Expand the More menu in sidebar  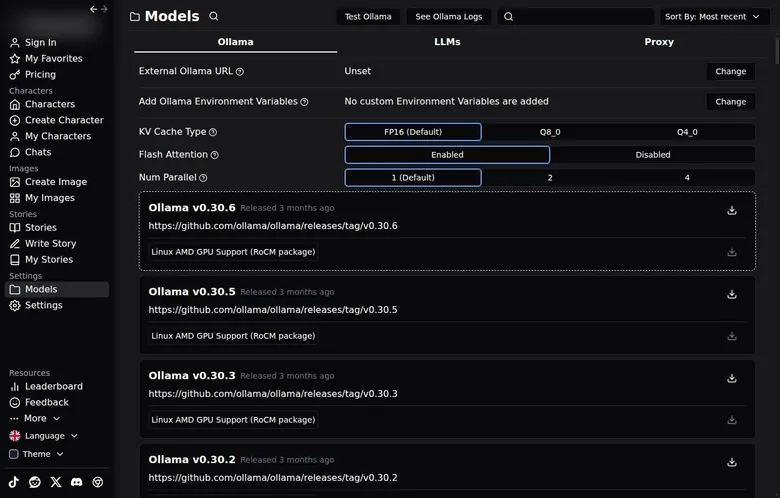click(35, 418)
